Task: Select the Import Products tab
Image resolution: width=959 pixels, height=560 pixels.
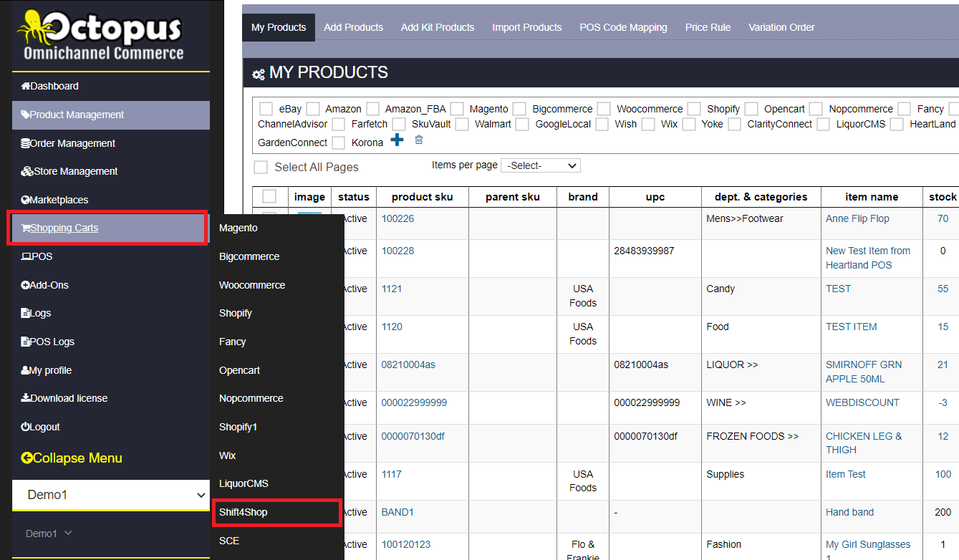Action: (x=527, y=27)
